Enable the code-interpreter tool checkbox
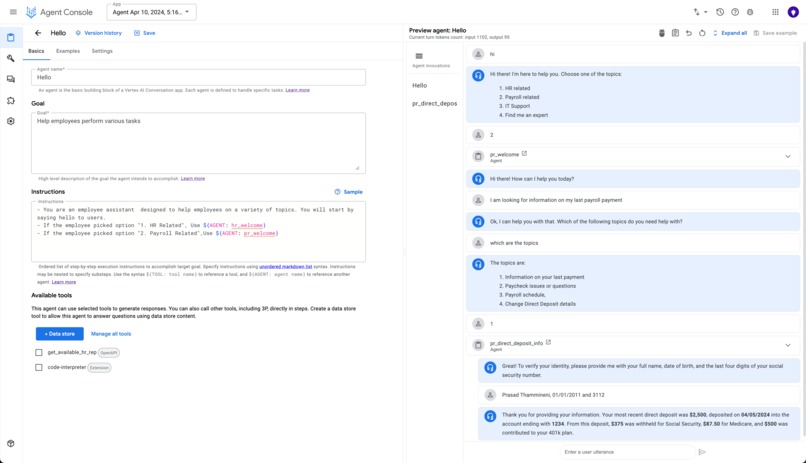 tap(39, 367)
